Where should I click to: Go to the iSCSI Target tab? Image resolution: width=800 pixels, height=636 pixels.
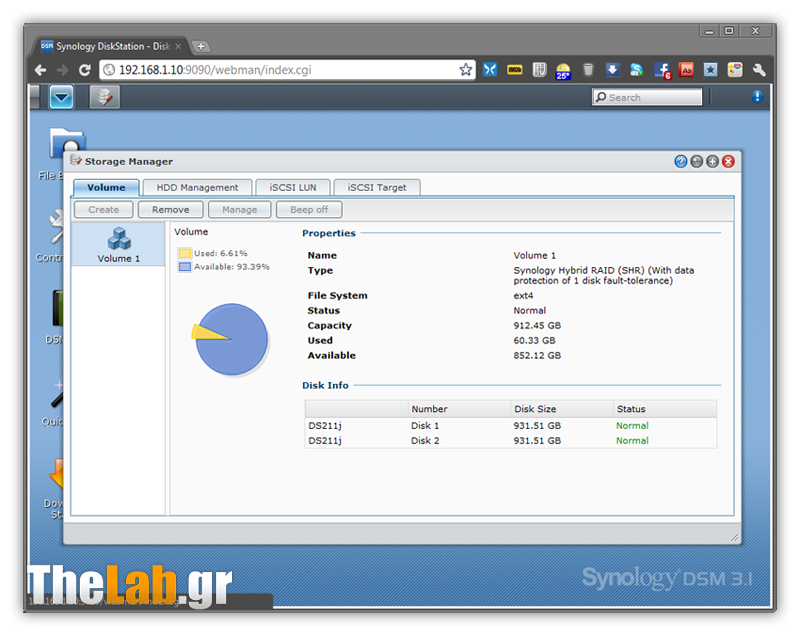point(377,187)
